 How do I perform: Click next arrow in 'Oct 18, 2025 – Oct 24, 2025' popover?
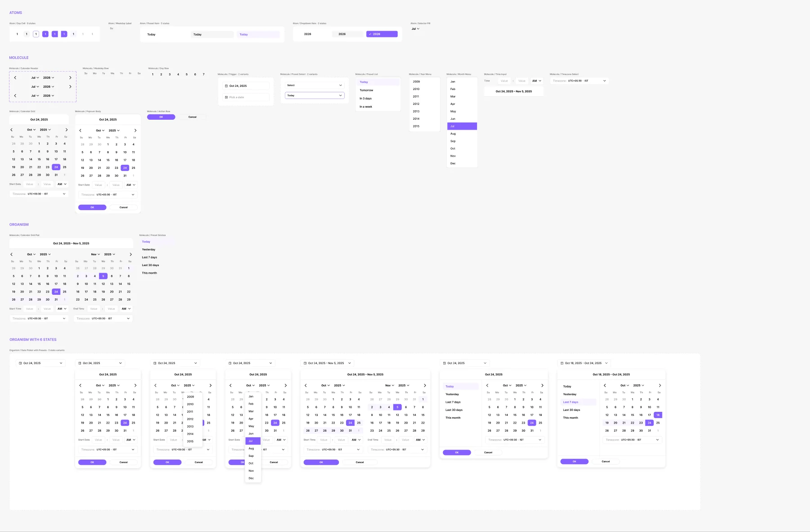tap(660, 385)
